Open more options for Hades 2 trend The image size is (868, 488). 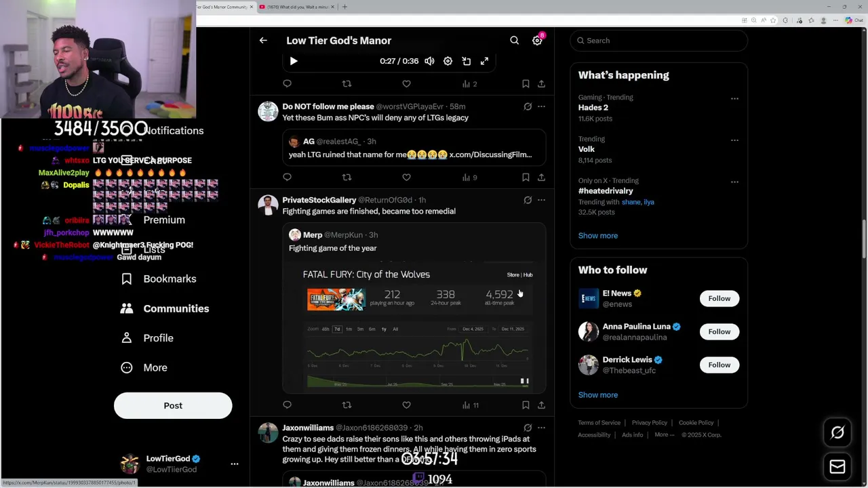coord(734,98)
